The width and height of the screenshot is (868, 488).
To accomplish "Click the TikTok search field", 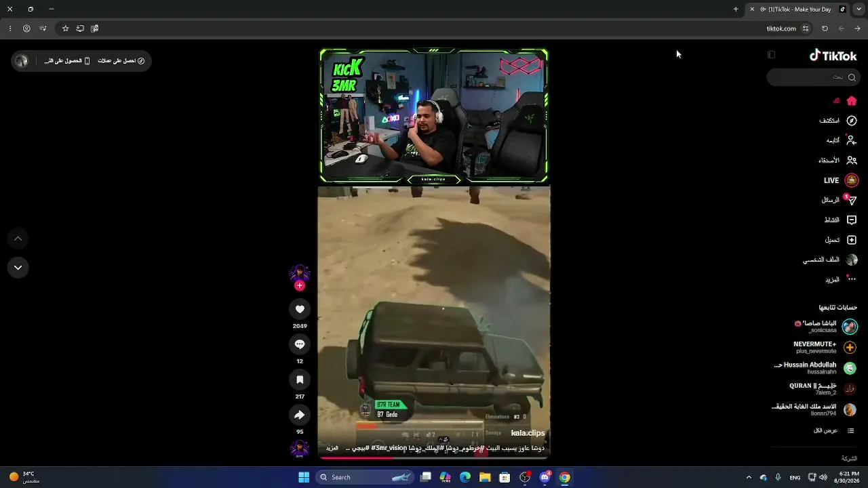I will click(x=814, y=77).
